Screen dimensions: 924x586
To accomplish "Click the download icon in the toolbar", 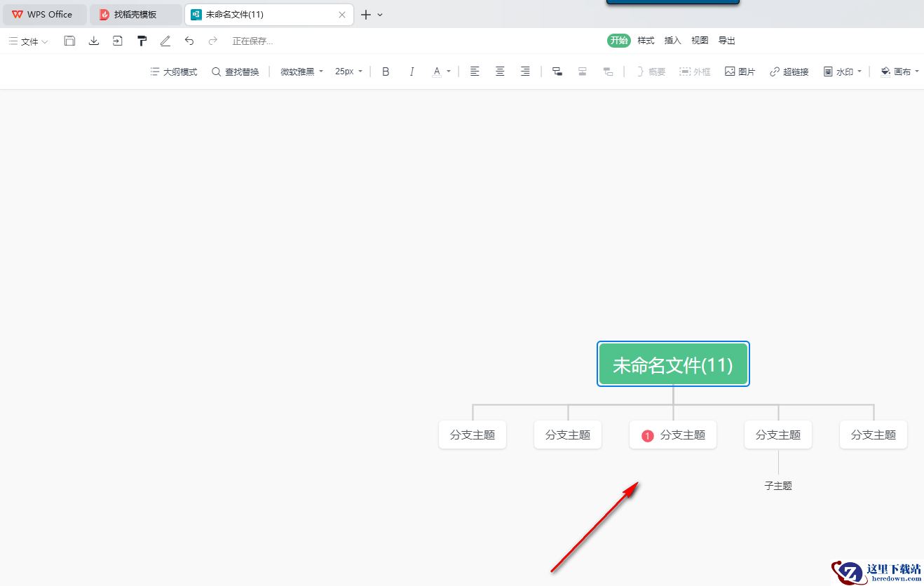I will click(94, 41).
